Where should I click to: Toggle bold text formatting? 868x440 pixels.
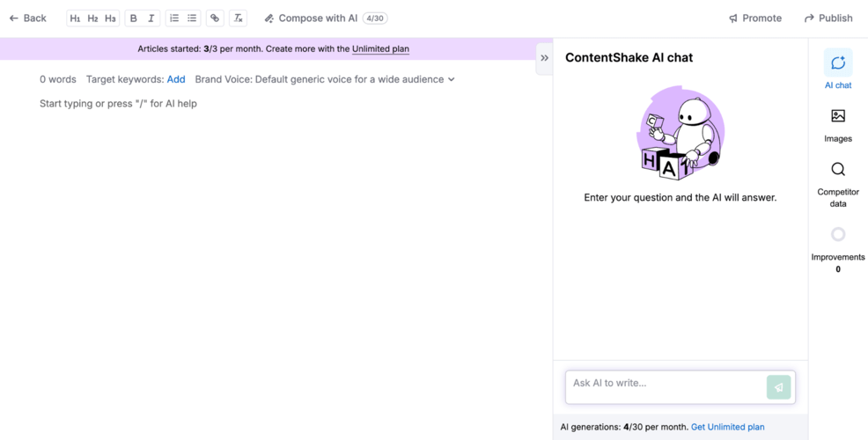(x=134, y=18)
